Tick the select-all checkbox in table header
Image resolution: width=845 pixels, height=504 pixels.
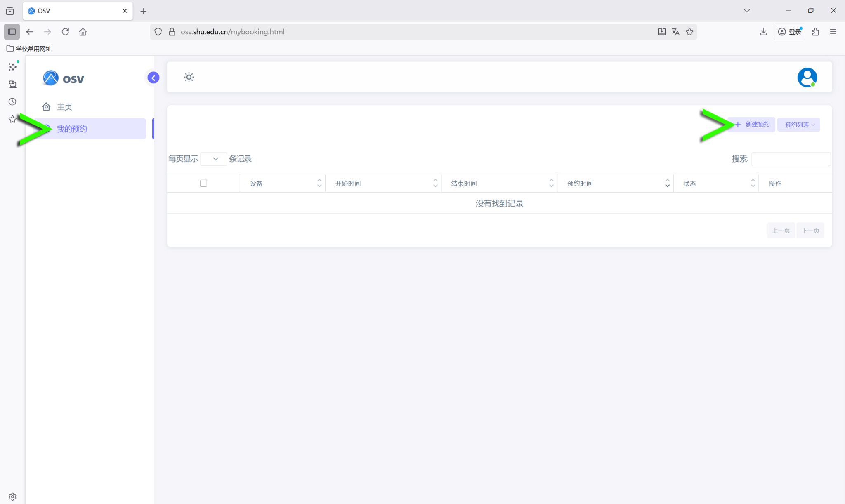pyautogui.click(x=203, y=183)
